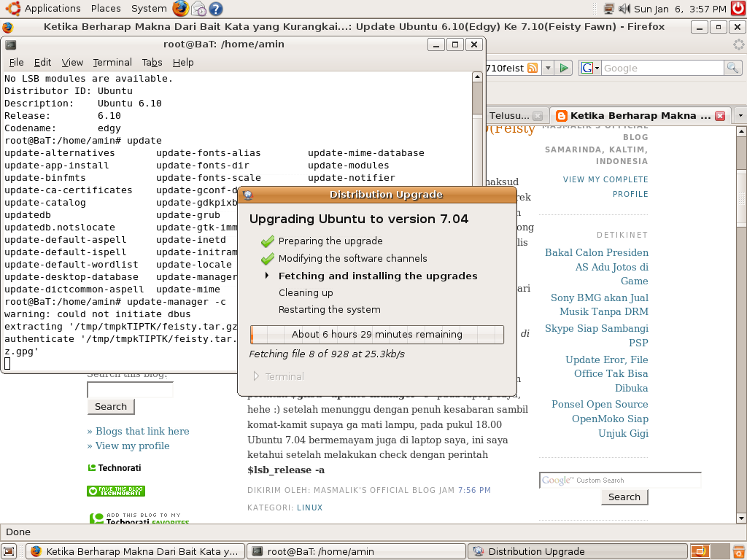Click the workspace switcher in bottom panel

click(711, 551)
